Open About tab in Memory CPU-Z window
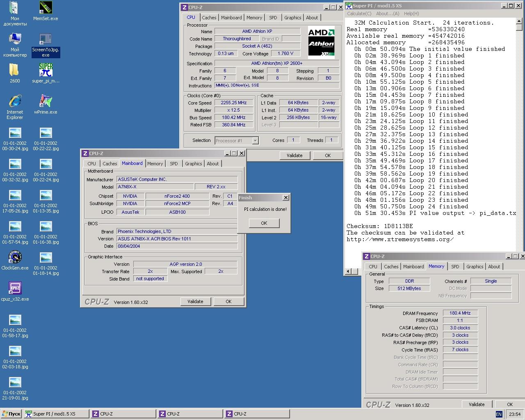 [x=494, y=267]
